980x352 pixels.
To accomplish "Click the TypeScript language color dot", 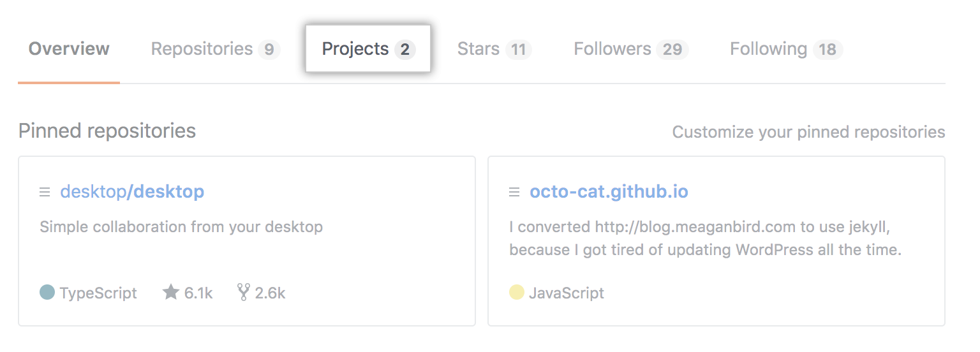I will point(47,293).
